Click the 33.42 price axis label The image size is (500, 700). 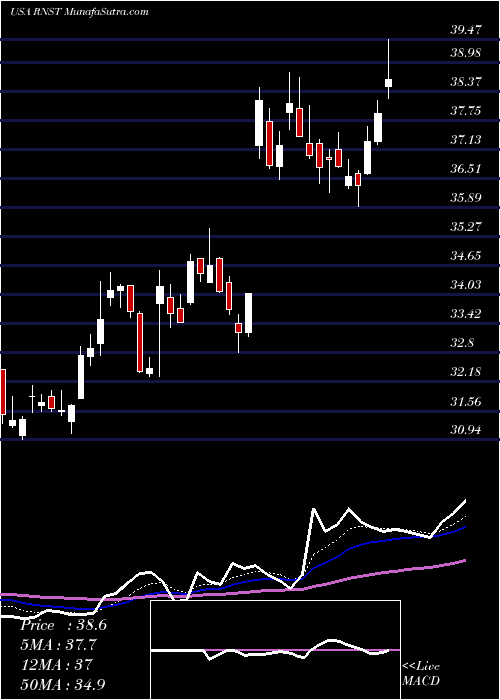pyautogui.click(x=466, y=314)
